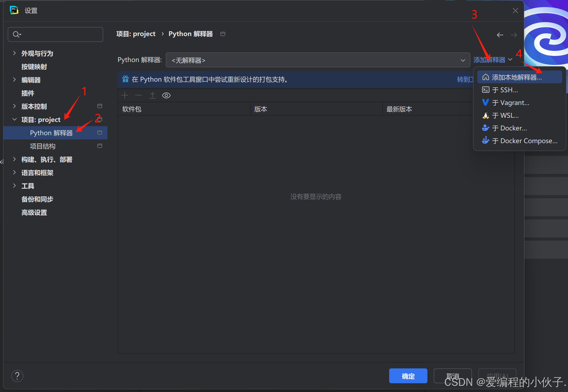Click the remove package minus icon
This screenshot has width=568, height=392.
click(138, 95)
